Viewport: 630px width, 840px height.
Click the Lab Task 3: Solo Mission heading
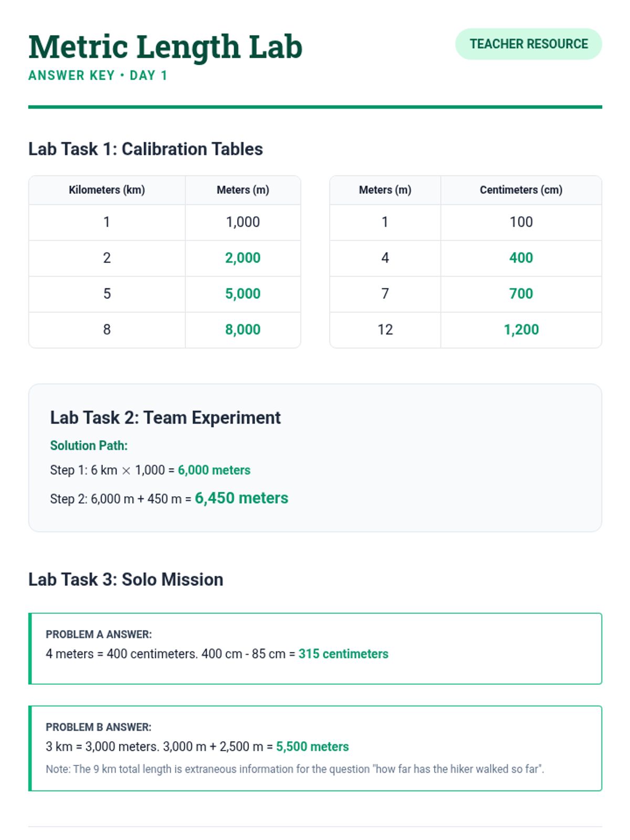[126, 580]
